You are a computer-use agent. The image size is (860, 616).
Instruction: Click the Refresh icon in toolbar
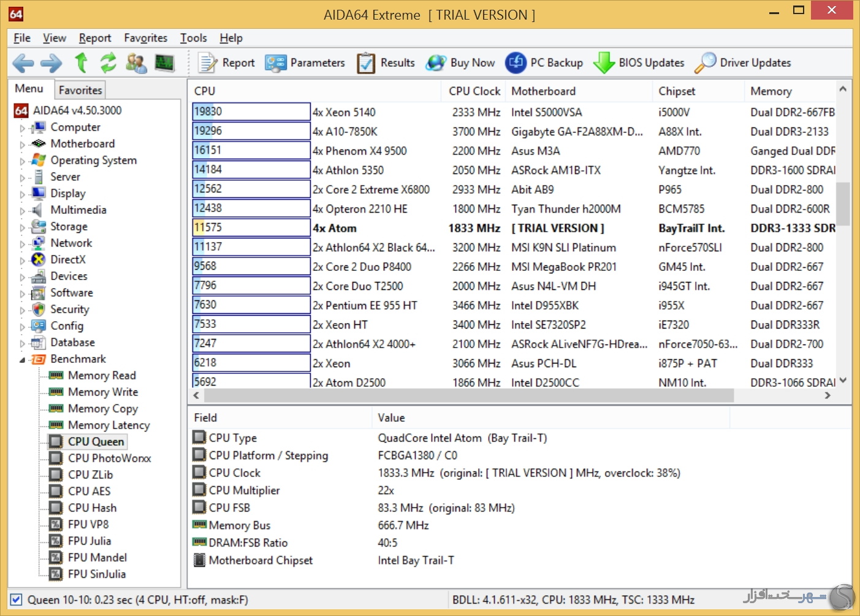(108, 63)
